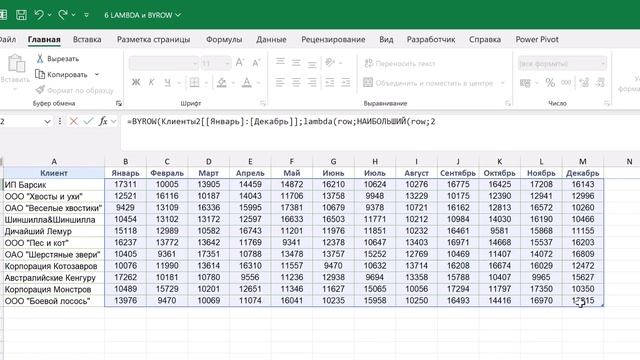Click the Вырезать (Cut) button
The height and width of the screenshot is (360, 640).
tap(58, 59)
